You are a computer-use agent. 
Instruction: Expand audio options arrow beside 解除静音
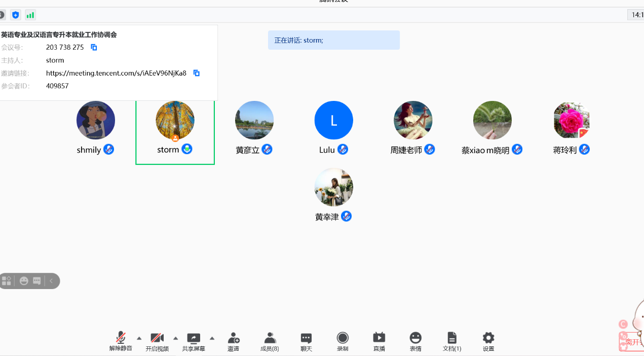click(x=139, y=338)
